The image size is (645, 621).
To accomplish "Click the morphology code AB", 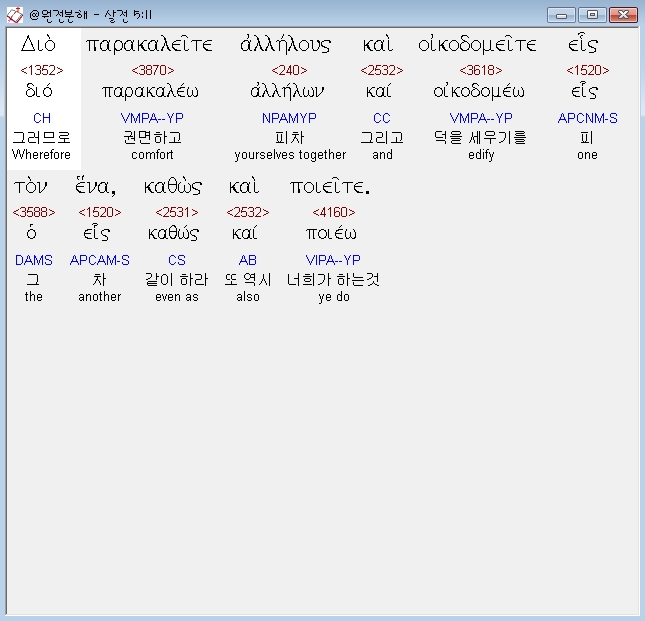I will 248,260.
